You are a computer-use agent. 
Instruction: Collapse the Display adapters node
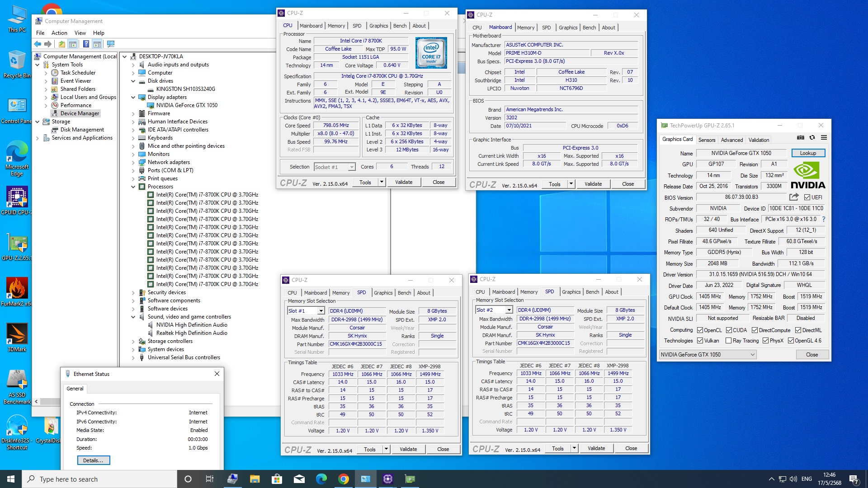pos(133,97)
